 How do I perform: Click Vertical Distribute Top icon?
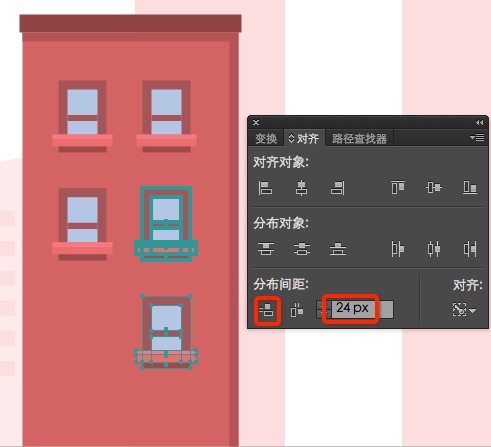point(266,249)
